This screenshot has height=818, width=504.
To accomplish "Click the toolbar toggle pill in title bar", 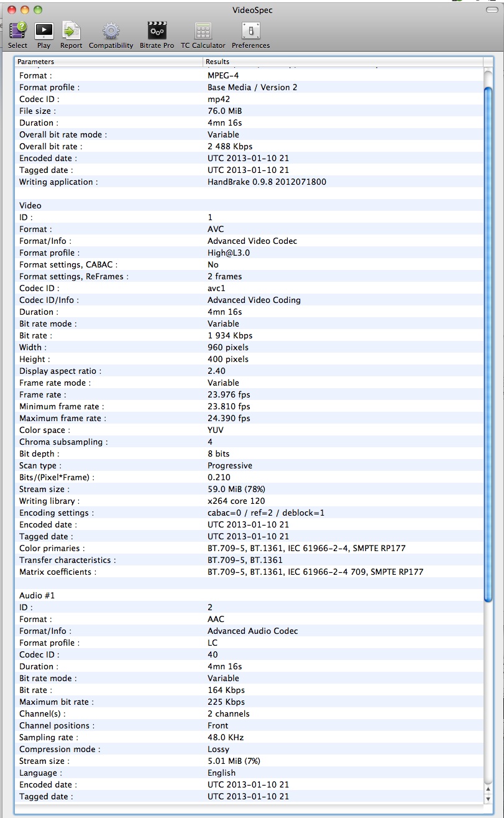I will [492, 10].
